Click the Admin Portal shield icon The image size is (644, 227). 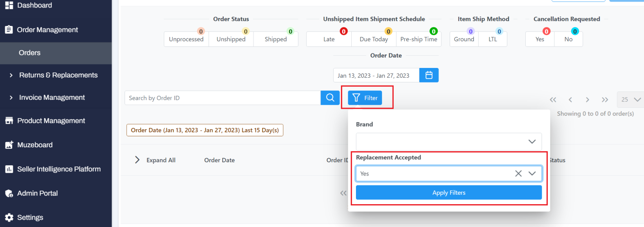click(x=9, y=193)
